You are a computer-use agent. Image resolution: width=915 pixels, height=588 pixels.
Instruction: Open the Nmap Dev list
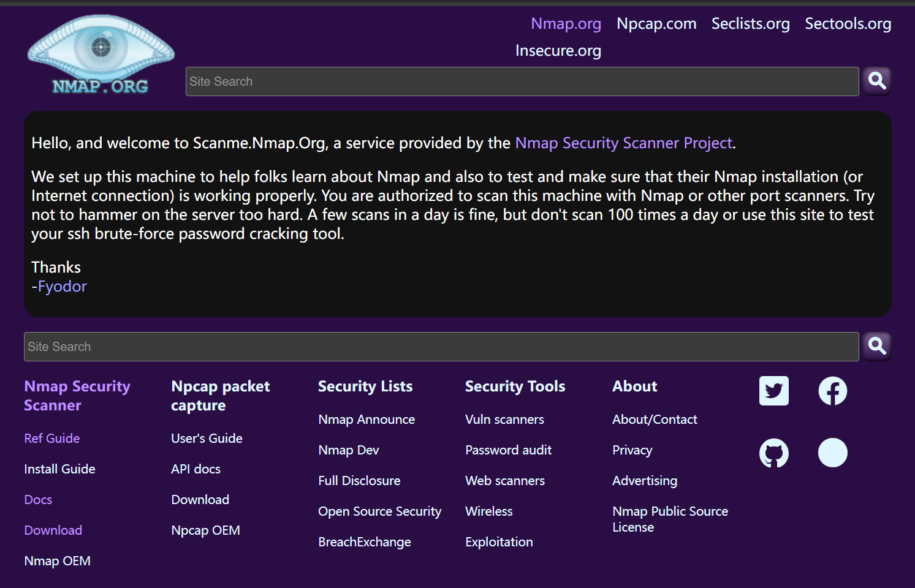(x=349, y=450)
